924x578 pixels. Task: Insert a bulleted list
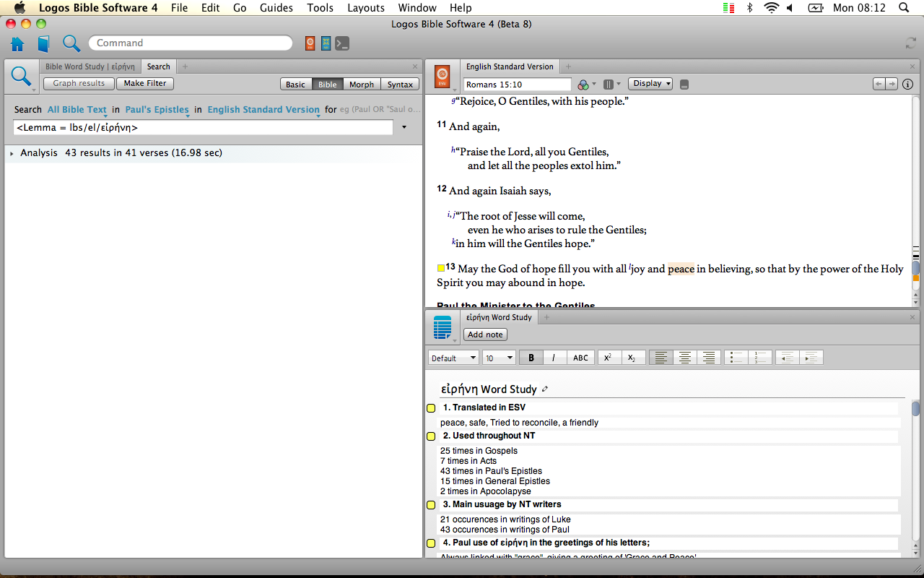(736, 358)
